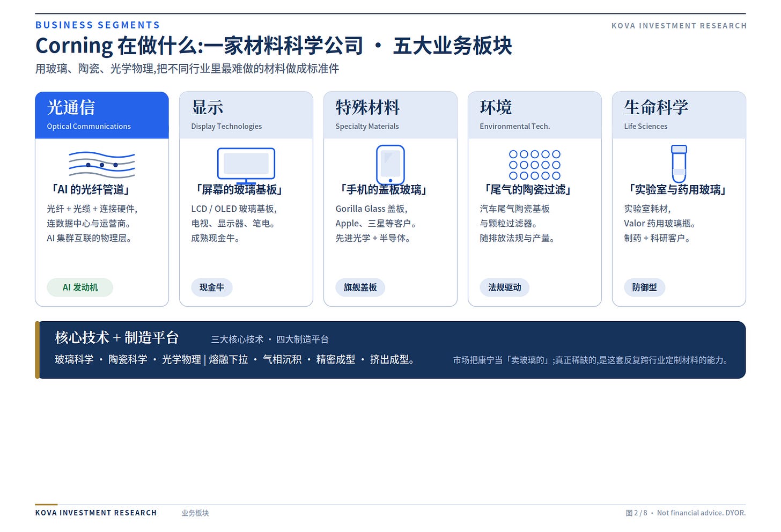This screenshot has width=781, height=532.
Task: Click the line Valor 药用玻璃瓶
Action: pyautogui.click(x=660, y=223)
